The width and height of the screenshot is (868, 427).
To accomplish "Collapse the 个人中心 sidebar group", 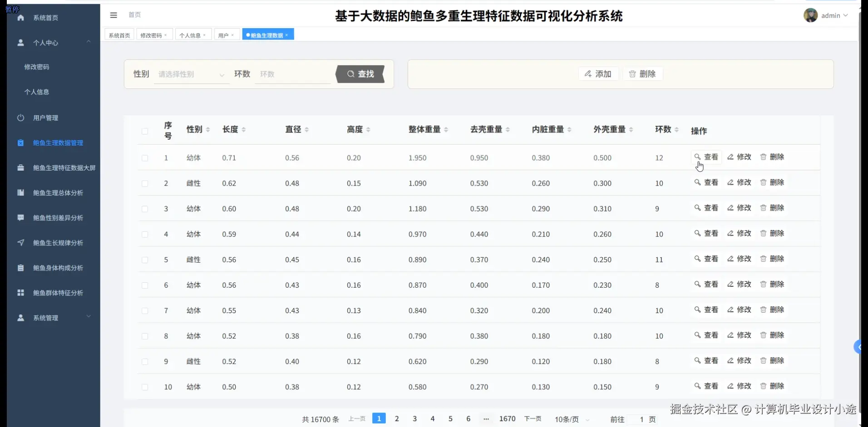I will pyautogui.click(x=89, y=42).
